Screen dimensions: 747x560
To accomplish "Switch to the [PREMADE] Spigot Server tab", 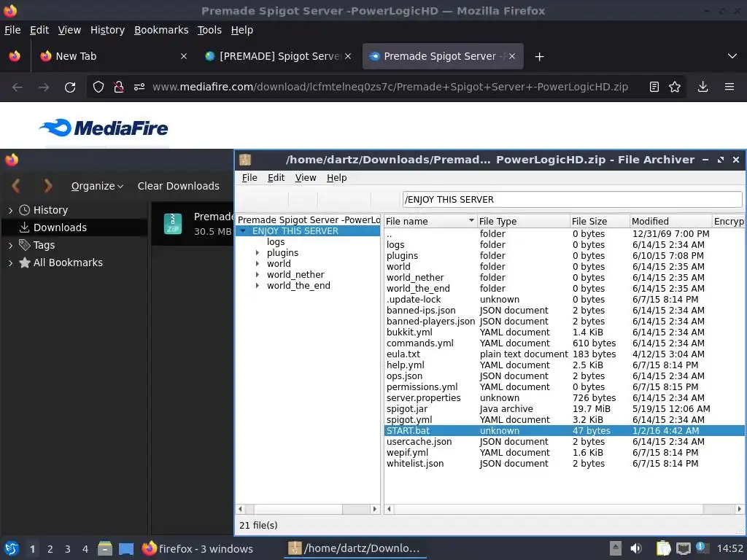I will pos(278,56).
